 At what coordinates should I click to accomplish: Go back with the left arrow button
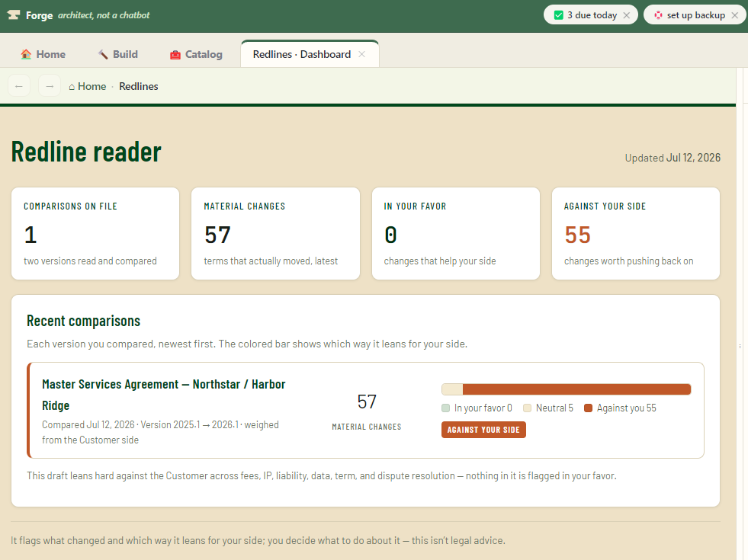point(19,86)
